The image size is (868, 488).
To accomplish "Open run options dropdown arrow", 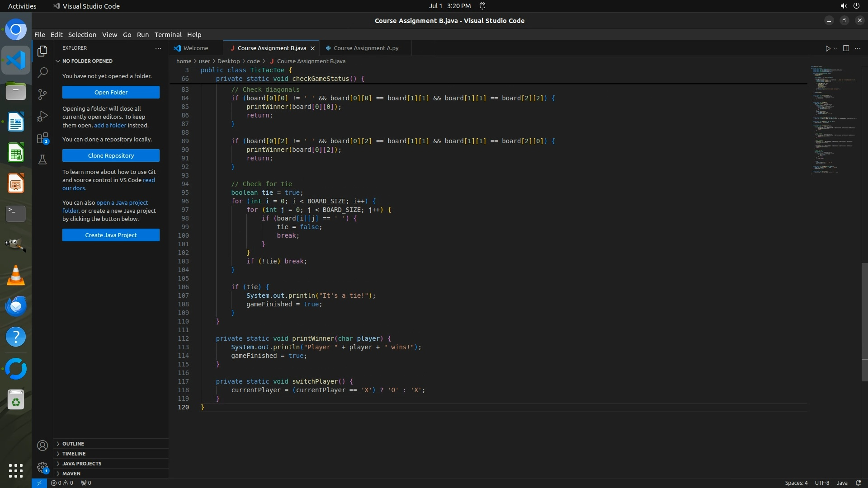I will (x=835, y=48).
